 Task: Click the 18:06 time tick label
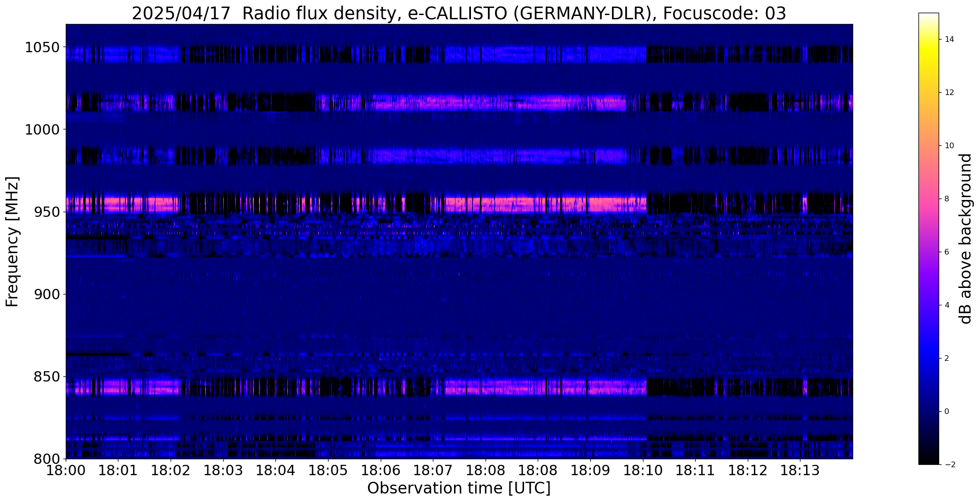tap(381, 470)
